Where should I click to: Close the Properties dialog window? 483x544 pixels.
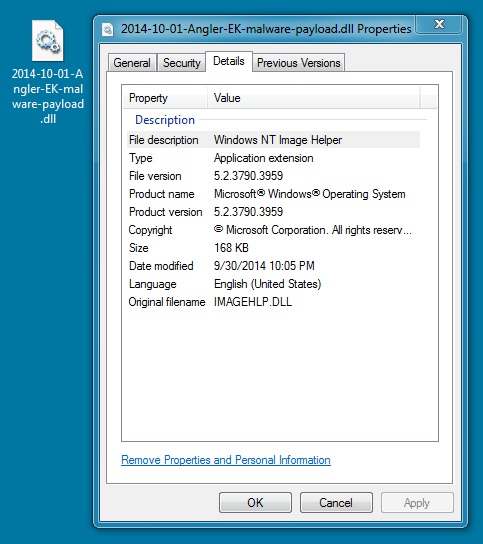pyautogui.click(x=439, y=24)
